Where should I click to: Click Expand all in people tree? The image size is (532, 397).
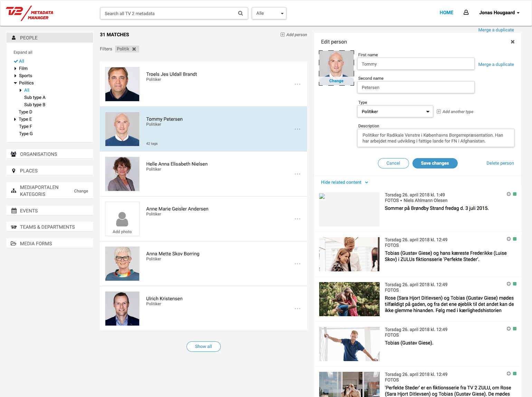(x=23, y=52)
